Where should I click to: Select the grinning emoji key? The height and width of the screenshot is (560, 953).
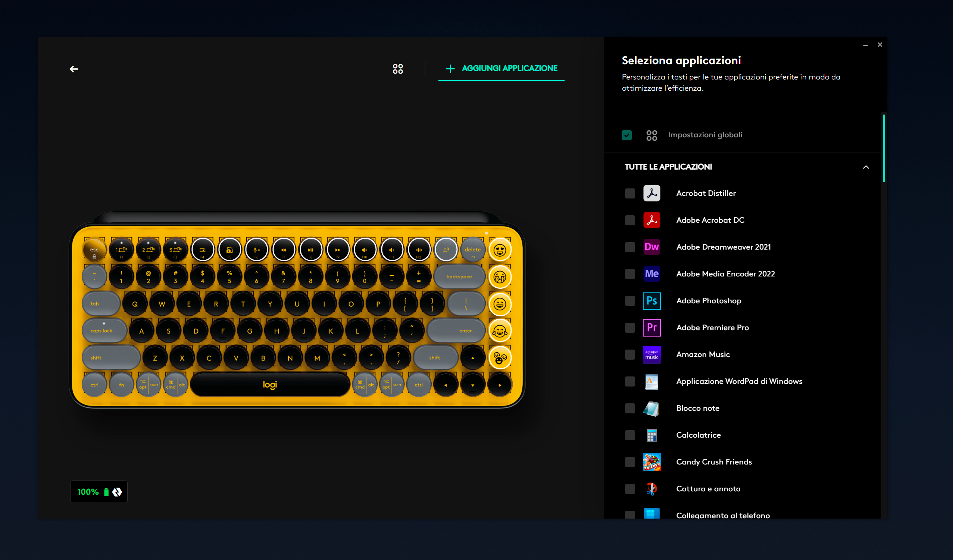(500, 304)
